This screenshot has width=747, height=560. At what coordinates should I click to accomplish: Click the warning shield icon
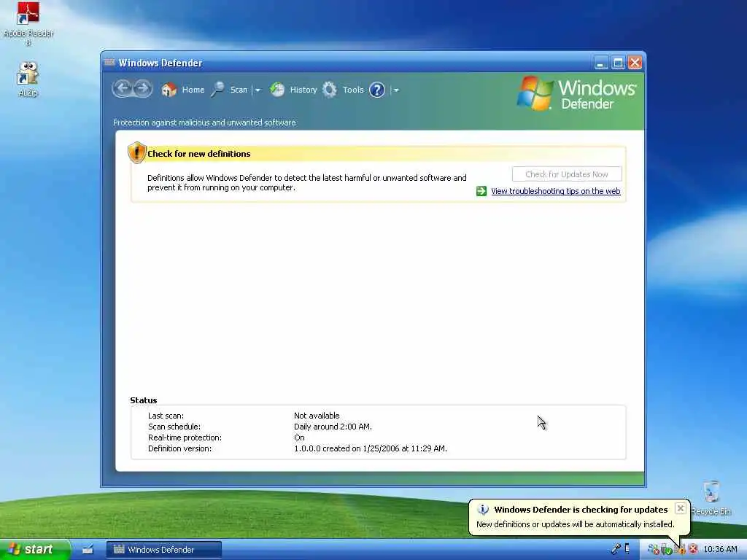tap(136, 153)
